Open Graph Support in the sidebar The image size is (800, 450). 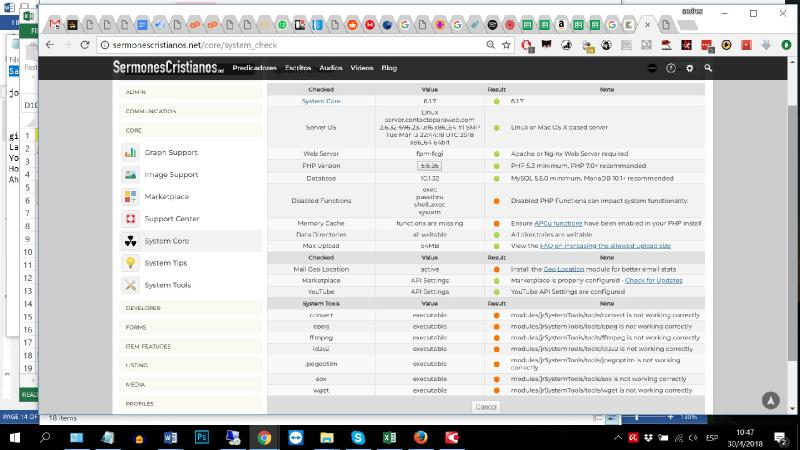(170, 153)
